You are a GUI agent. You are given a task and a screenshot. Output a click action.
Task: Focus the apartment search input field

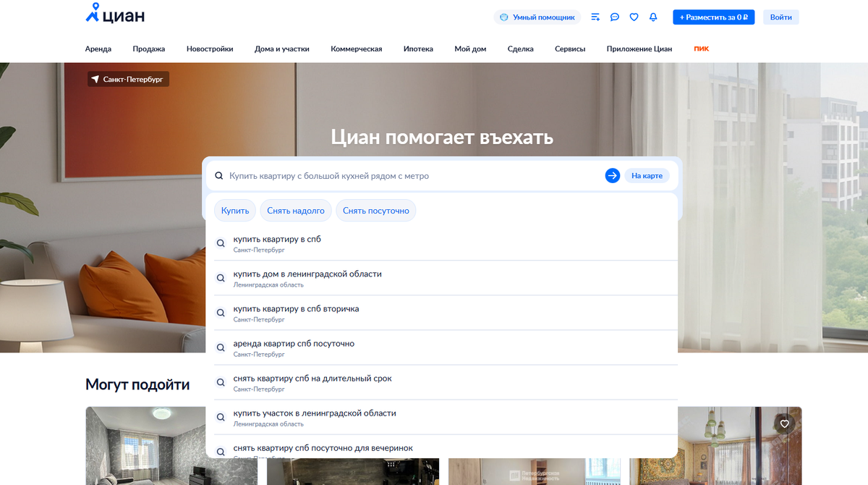click(x=412, y=176)
